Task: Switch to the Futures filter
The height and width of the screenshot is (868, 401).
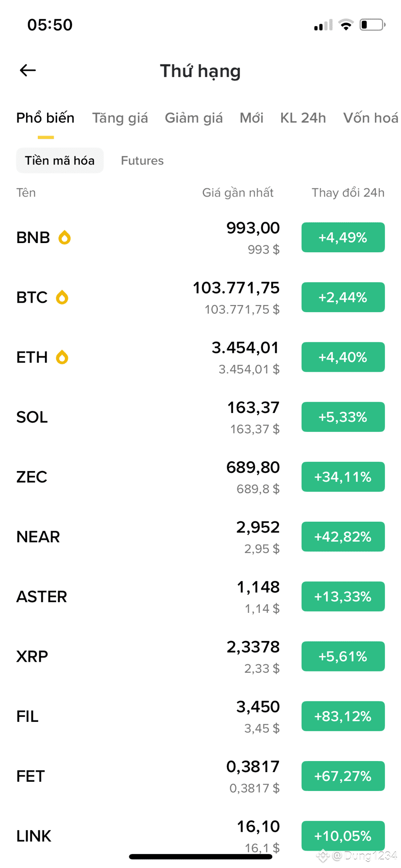Action: click(x=142, y=161)
